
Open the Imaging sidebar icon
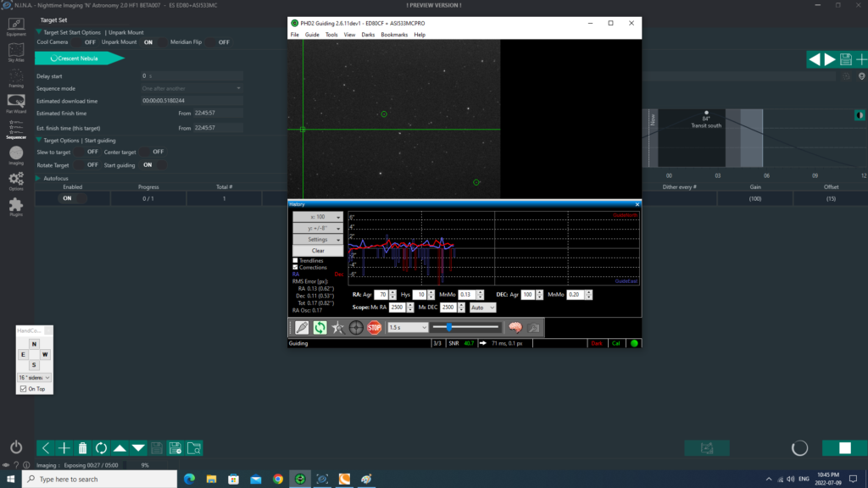(16, 156)
